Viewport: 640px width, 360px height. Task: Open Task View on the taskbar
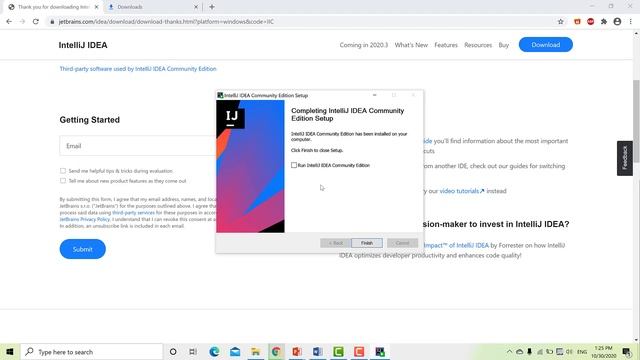coord(193,351)
